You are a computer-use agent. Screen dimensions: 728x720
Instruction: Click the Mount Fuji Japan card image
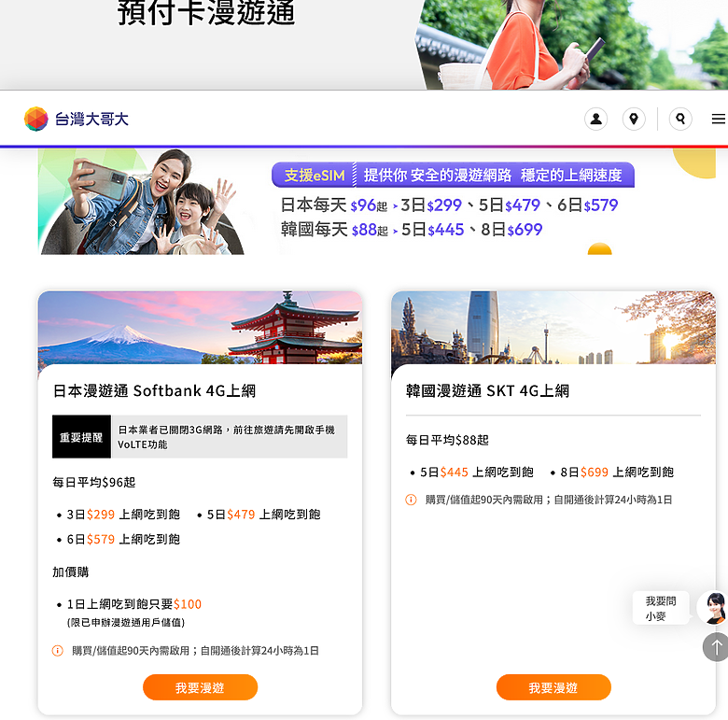200,328
